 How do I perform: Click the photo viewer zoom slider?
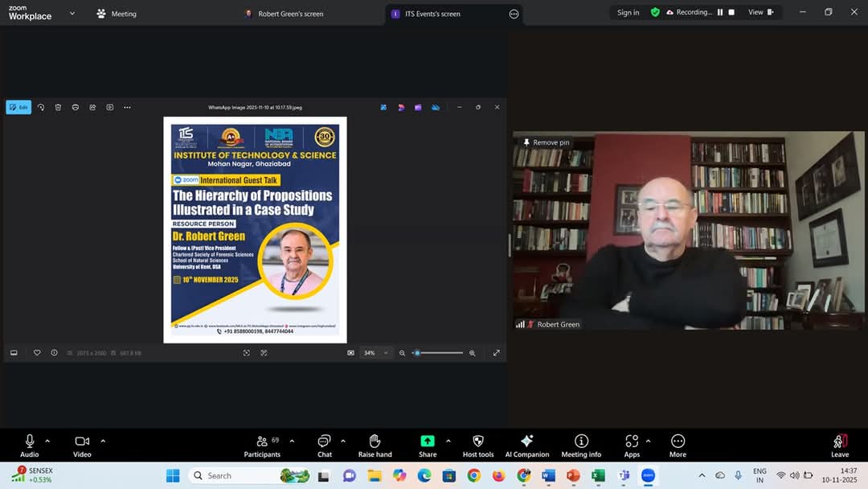tap(440, 353)
